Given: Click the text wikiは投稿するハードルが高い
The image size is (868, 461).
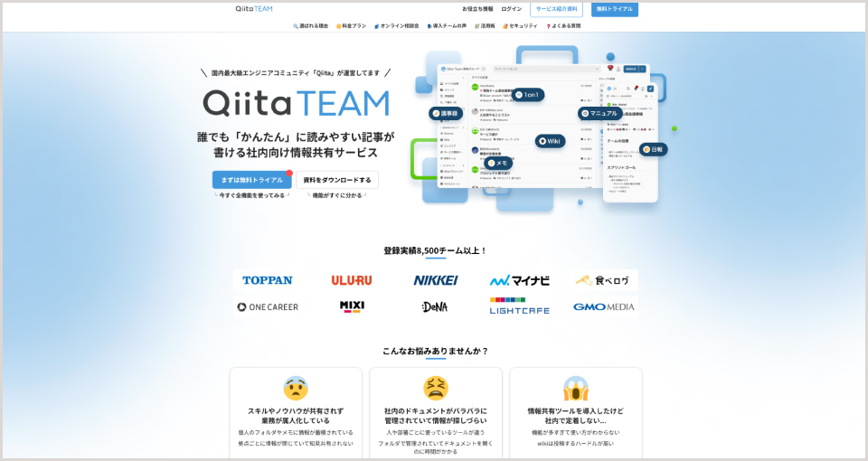Looking at the screenshot, I should (x=576, y=443).
